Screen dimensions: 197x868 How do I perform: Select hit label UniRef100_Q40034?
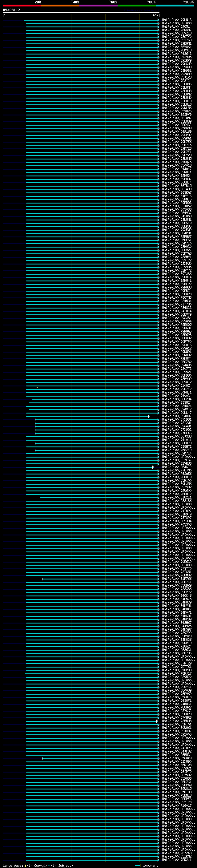pos(177,396)
